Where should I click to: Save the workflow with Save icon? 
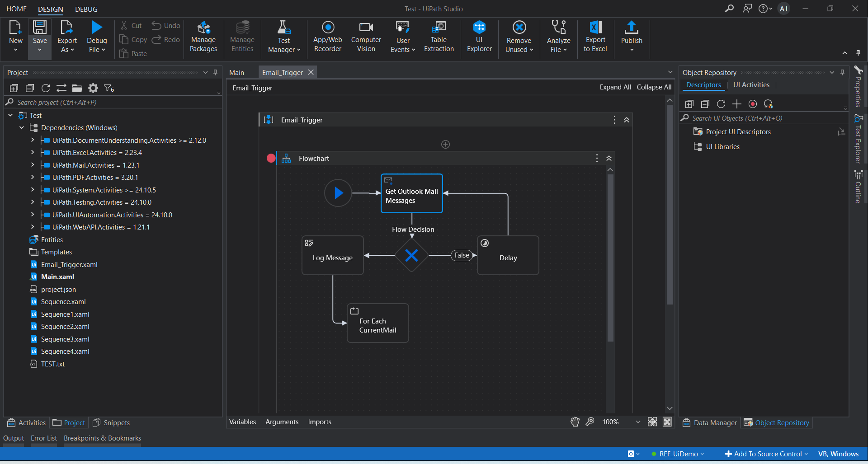click(40, 28)
